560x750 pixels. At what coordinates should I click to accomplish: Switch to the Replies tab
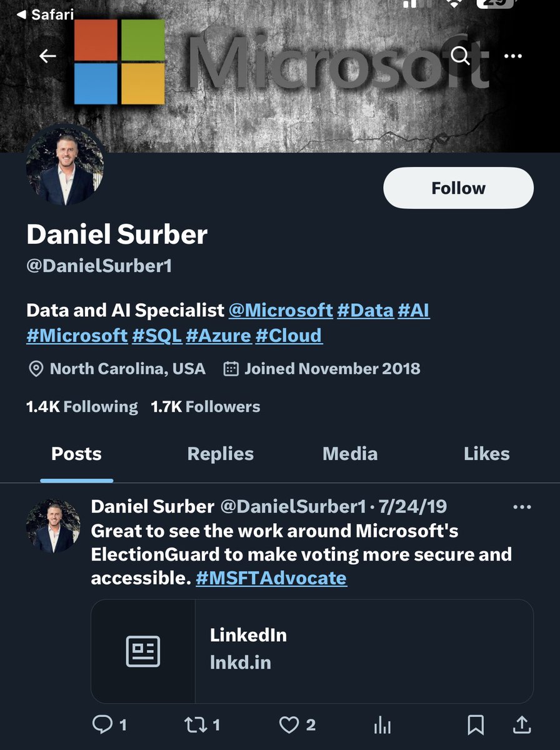point(220,454)
